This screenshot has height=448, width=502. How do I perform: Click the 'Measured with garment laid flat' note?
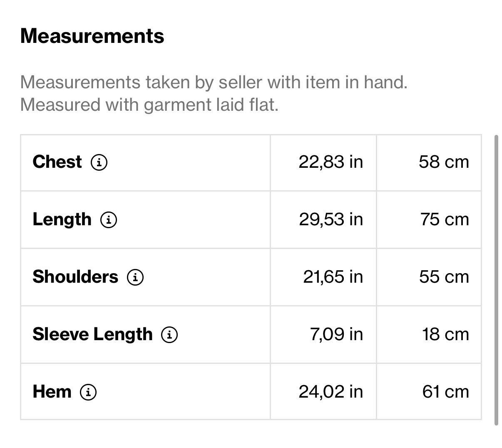(149, 105)
